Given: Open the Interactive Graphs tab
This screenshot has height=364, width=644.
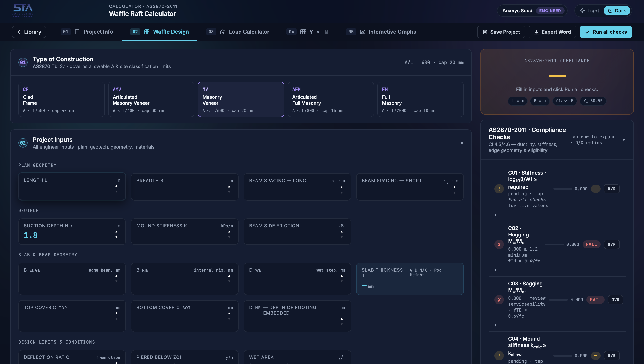Looking at the screenshot, I should coord(381,32).
